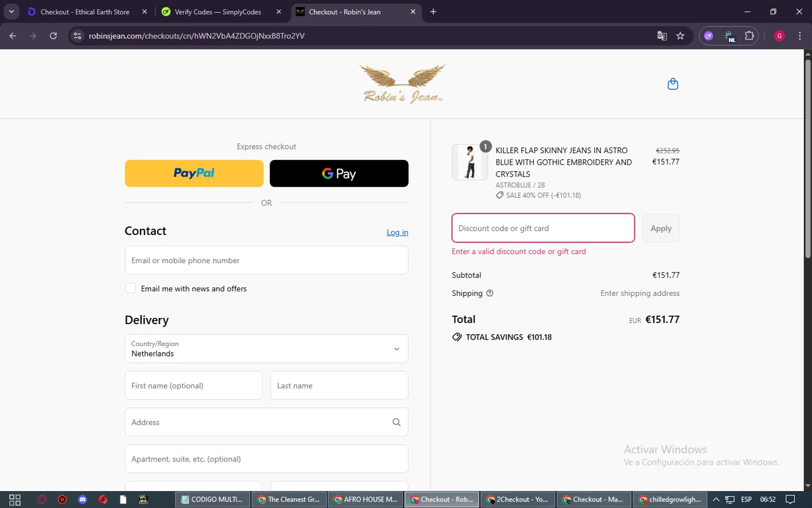Click the Apply discount button

661,228
